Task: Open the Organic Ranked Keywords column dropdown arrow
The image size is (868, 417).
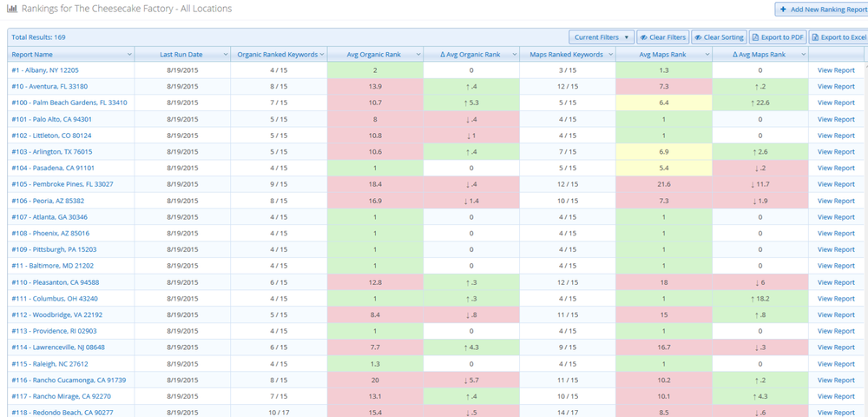Action: [322, 54]
